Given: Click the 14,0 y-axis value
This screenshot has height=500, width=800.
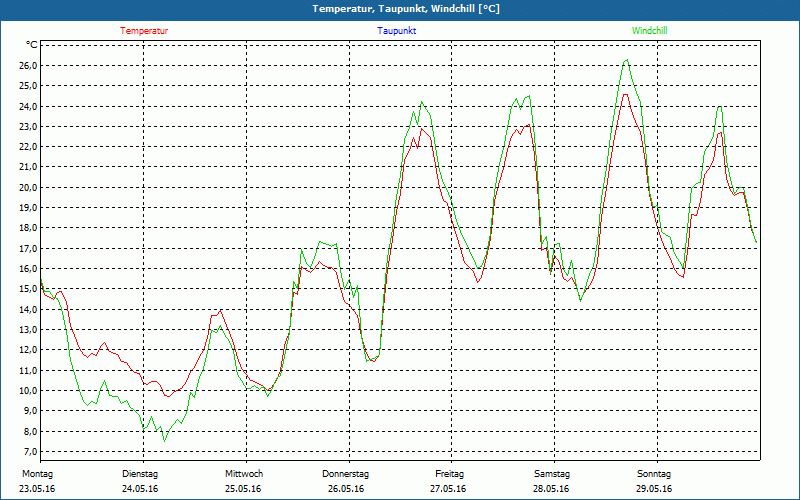Looking at the screenshot, I should (x=29, y=309).
